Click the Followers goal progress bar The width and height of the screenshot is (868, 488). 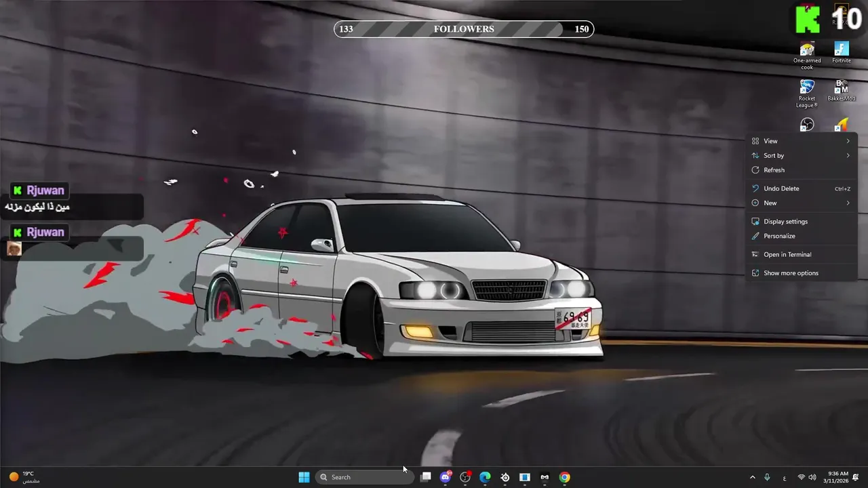464,29
